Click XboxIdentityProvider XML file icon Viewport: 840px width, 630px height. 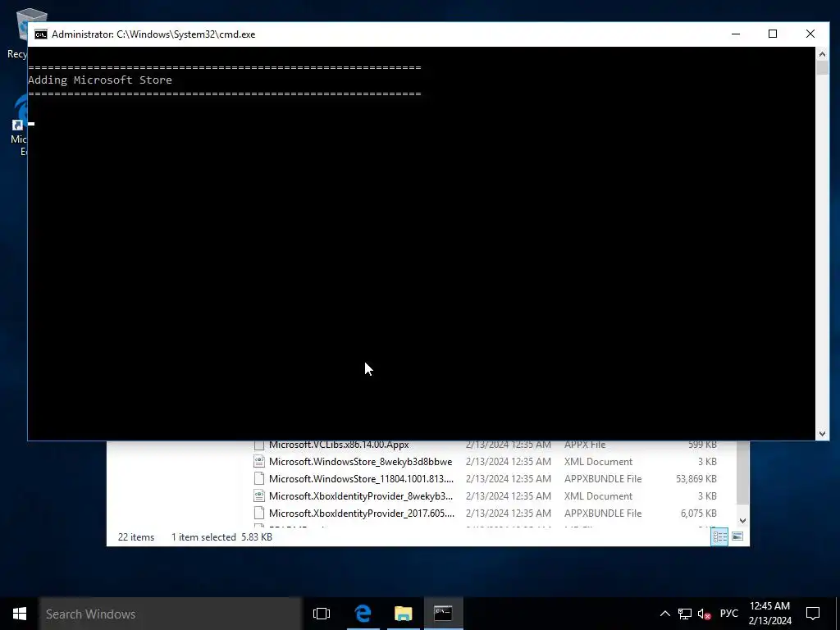[x=259, y=496]
